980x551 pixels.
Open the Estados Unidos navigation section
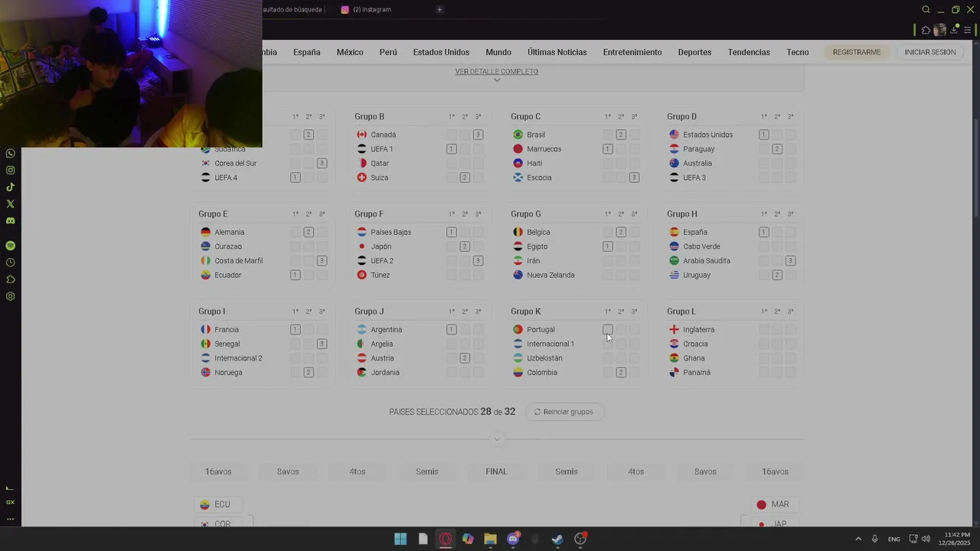pyautogui.click(x=441, y=52)
